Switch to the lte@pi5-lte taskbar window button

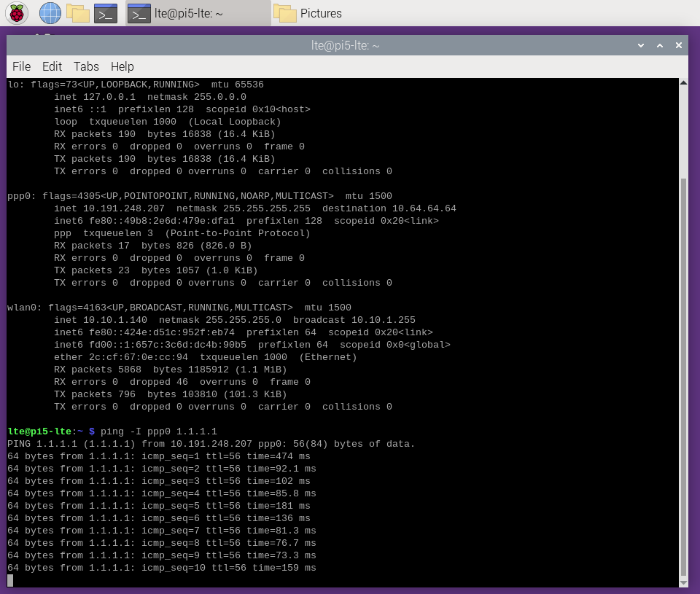(195, 13)
